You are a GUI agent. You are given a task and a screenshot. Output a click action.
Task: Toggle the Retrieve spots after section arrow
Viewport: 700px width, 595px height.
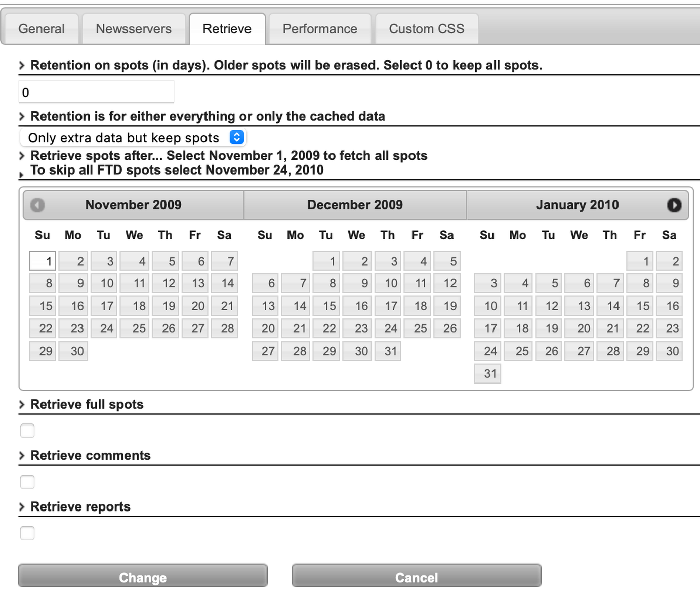pyautogui.click(x=22, y=156)
